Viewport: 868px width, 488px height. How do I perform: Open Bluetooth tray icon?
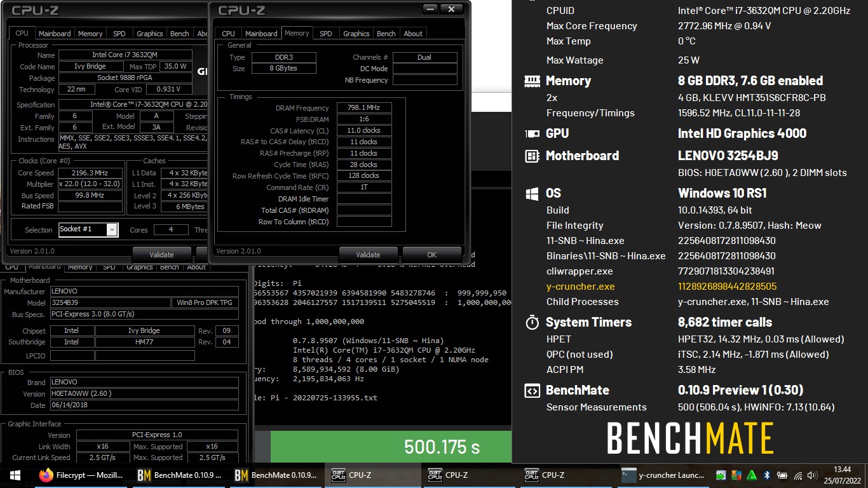pyautogui.click(x=766, y=475)
